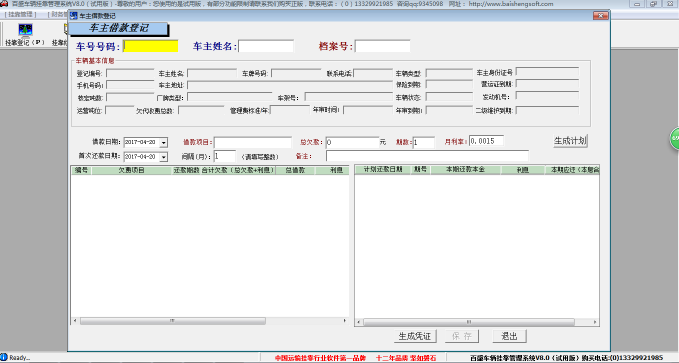Click the 挂靠登记 (P) toolbar icon
Image resolution: width=679 pixels, height=363 pixels.
coord(25,34)
